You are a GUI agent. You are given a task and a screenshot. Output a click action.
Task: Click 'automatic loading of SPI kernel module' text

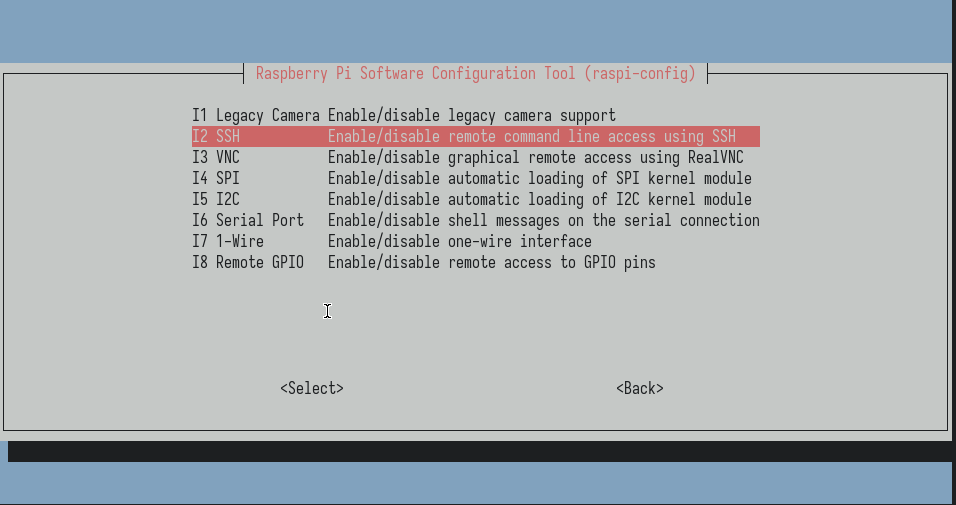600,178
